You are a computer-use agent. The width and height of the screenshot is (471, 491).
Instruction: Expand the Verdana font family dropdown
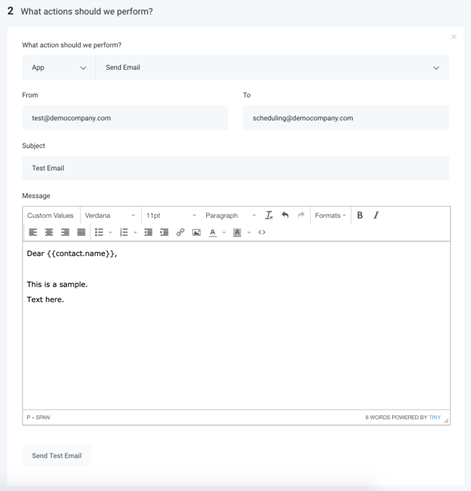[x=110, y=216]
